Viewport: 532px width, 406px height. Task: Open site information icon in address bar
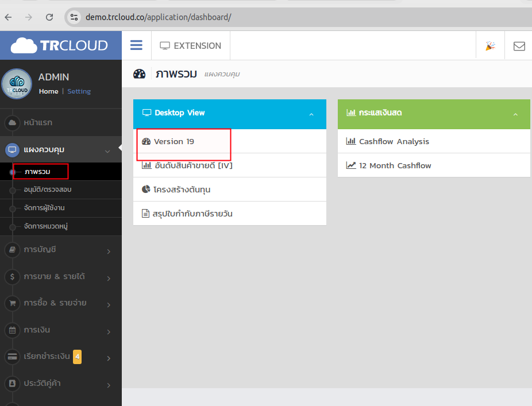(74, 17)
